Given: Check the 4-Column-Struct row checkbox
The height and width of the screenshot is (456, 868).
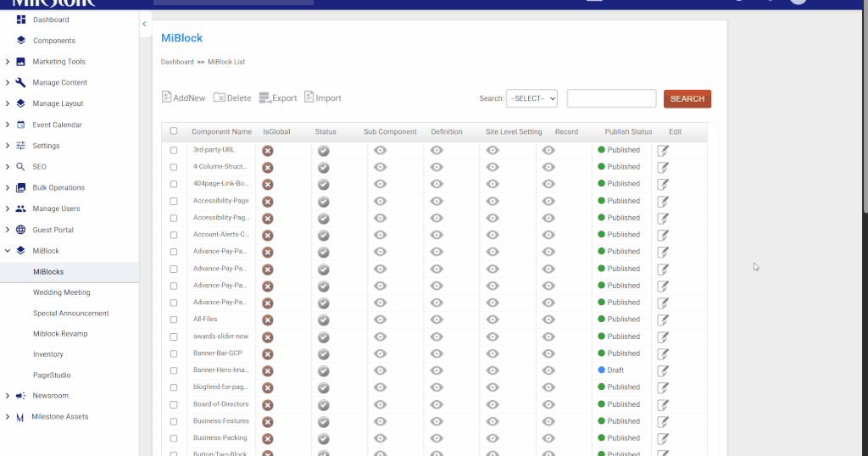Looking at the screenshot, I should [x=174, y=167].
